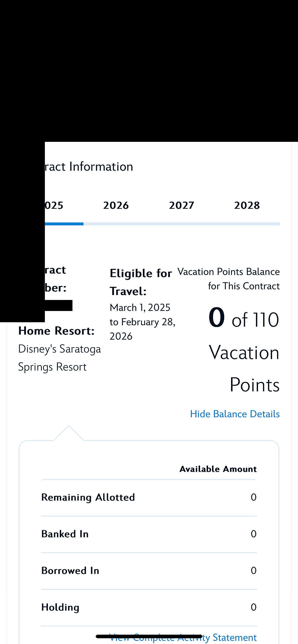The width and height of the screenshot is (298, 644).
Task: Click the balance details triangle pointer
Action: click(69, 433)
